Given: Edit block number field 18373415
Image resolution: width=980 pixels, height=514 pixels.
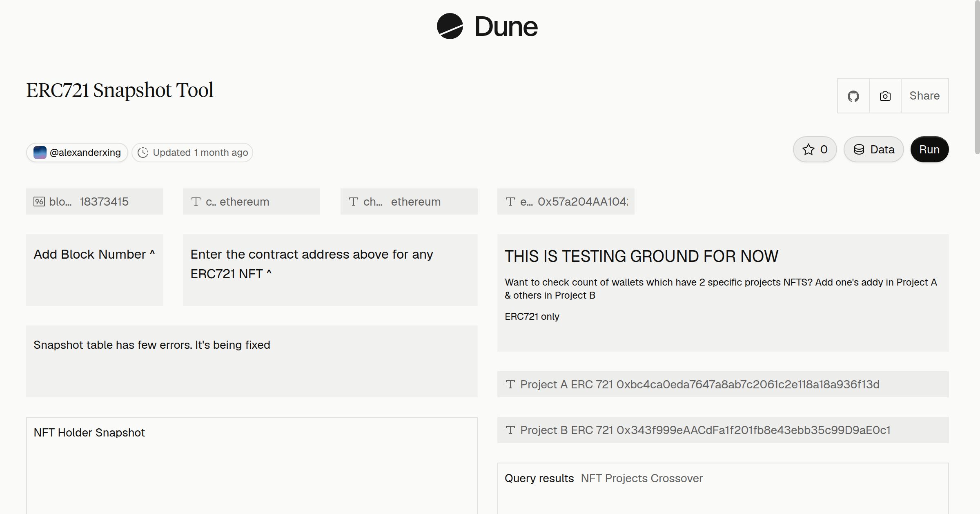Looking at the screenshot, I should tap(95, 202).
